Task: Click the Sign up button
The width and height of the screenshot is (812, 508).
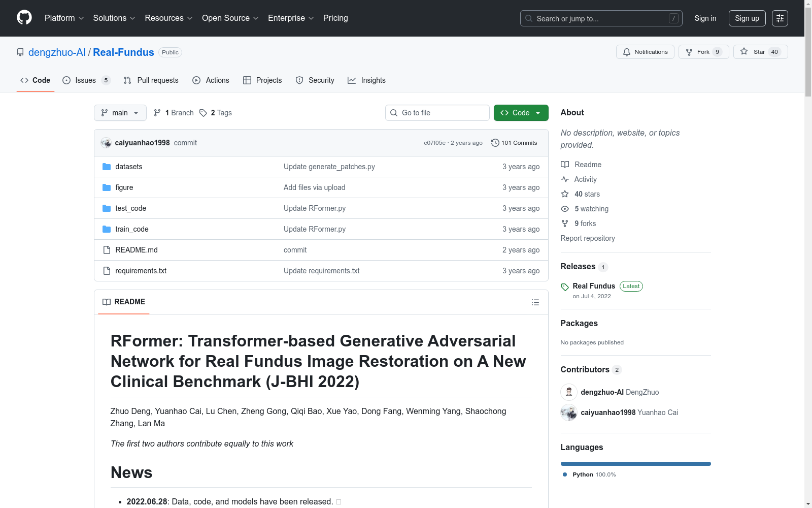Action: 747,18
